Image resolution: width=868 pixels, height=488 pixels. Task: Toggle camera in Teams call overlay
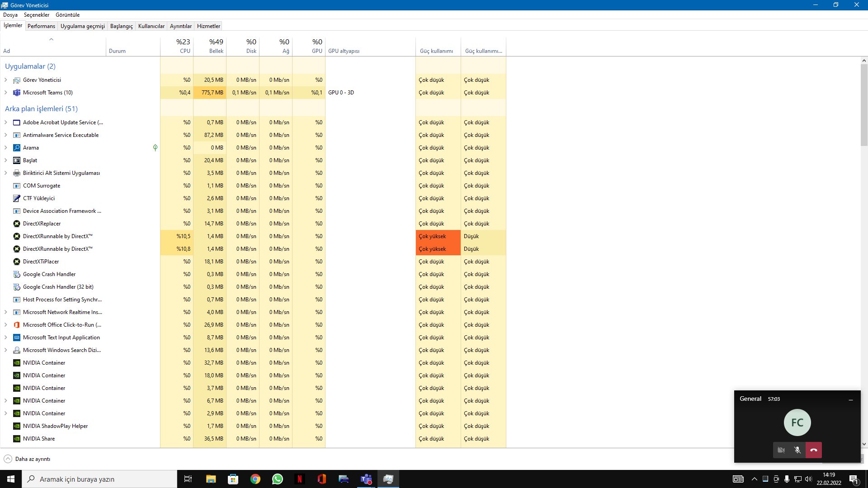coord(782,450)
